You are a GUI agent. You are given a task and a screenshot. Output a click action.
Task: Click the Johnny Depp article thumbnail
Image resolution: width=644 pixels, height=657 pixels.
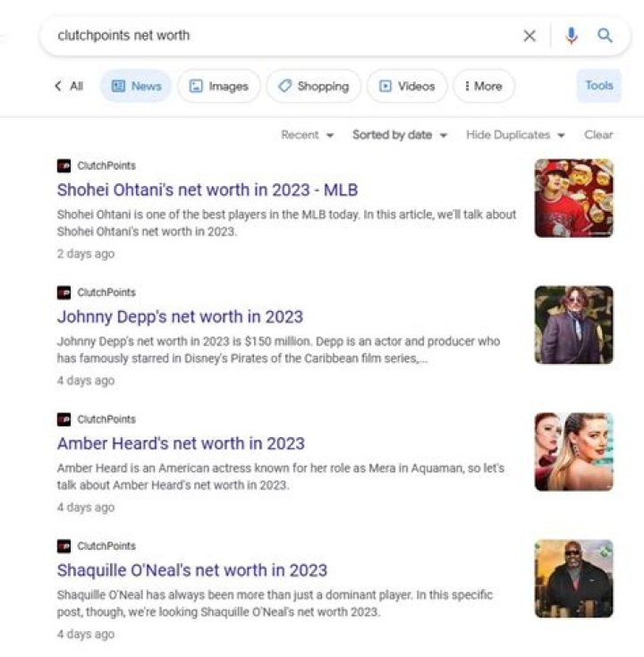click(x=573, y=324)
